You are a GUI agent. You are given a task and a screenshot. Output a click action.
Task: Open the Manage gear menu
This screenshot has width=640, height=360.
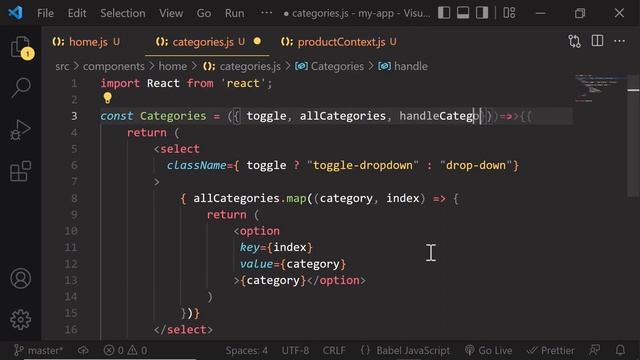tap(20, 320)
